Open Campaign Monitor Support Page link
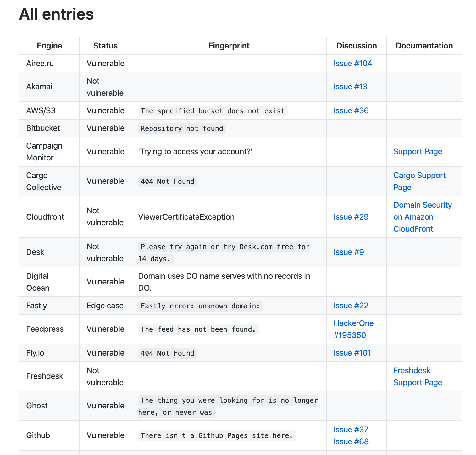The image size is (476, 455). click(x=418, y=151)
